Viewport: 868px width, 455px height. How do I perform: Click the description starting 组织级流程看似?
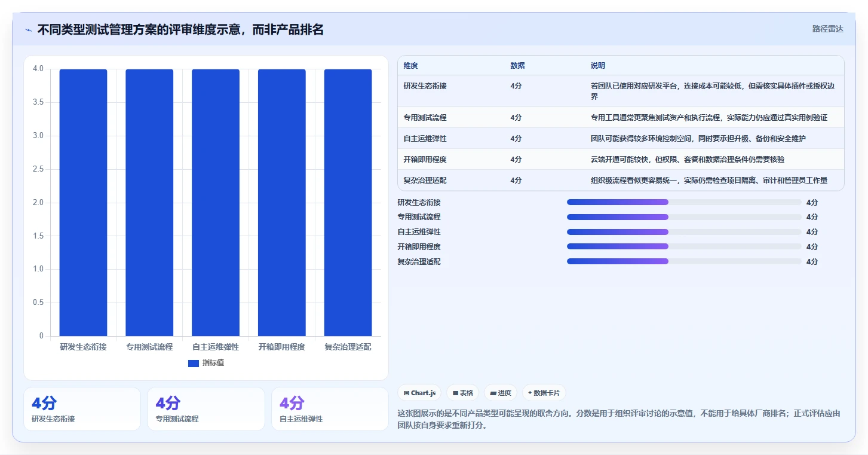709,181
